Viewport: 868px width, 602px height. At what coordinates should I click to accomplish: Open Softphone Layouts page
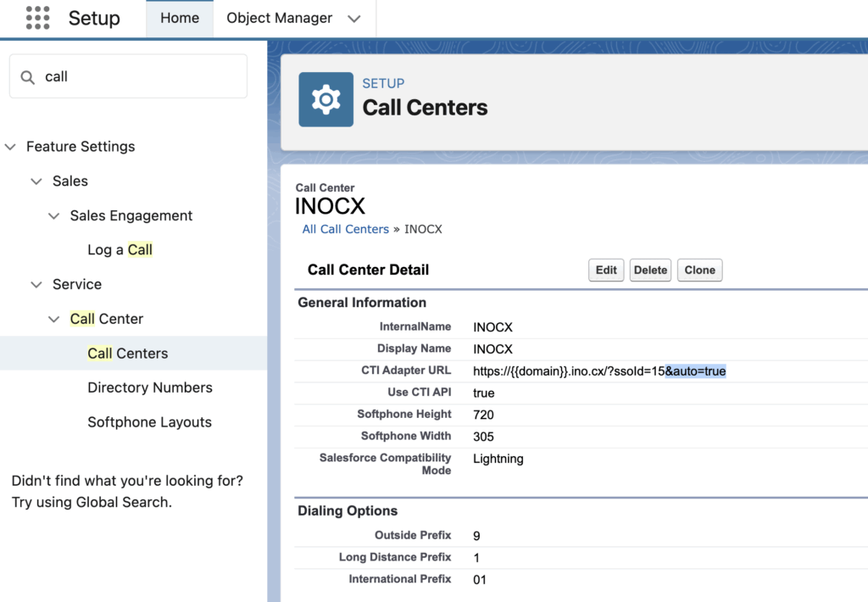coord(149,422)
